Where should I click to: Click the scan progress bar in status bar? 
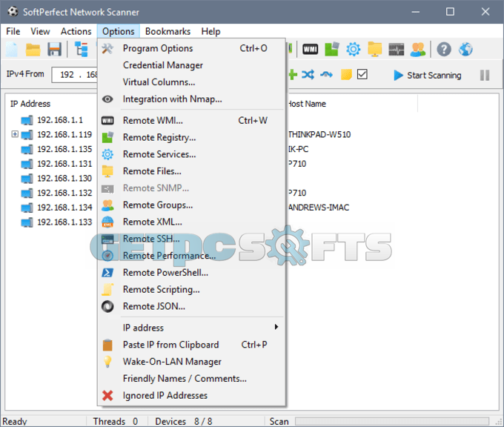[x=392, y=421]
